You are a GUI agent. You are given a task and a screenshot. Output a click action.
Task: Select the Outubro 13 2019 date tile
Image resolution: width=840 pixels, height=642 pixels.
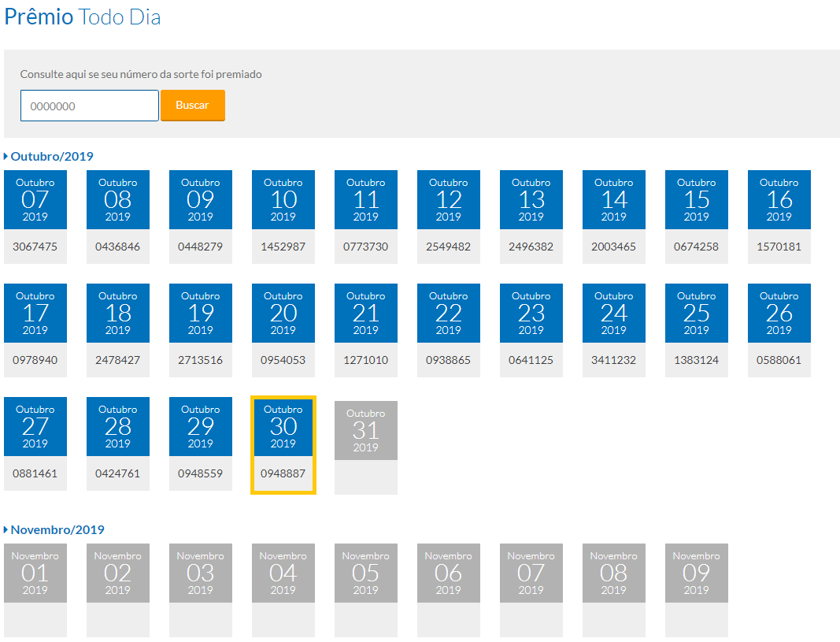point(531,200)
